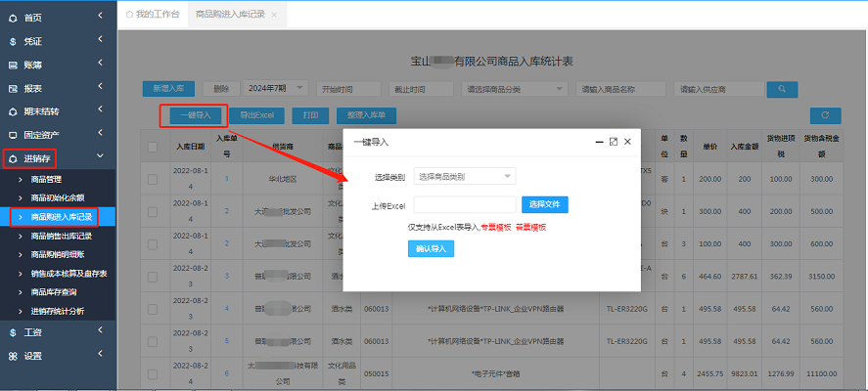Collapse the 进销存 menu chevron
Screen dimensions: 868x391
[x=100, y=156]
